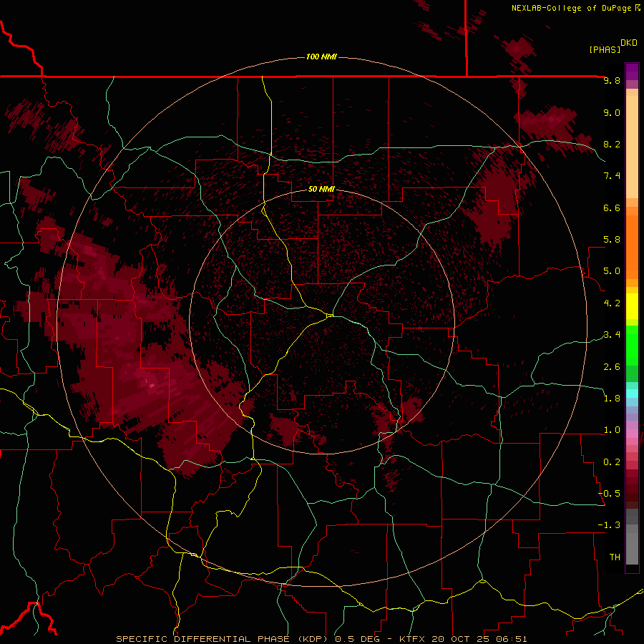Screen dimensions: 644x644
Task: Click the 100 NMI range ring label
Action: [x=321, y=57]
